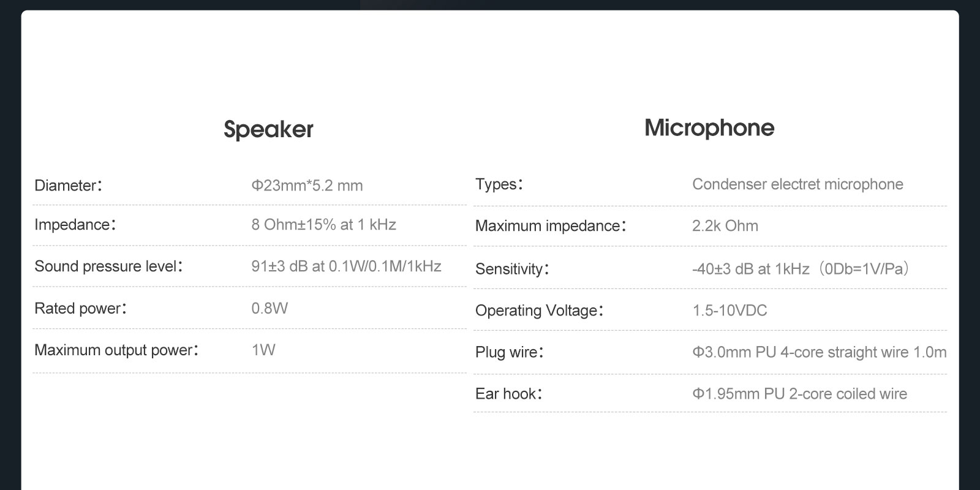
Task: Click the Φ23mm*5.2 mm diameter value
Action: (x=307, y=186)
